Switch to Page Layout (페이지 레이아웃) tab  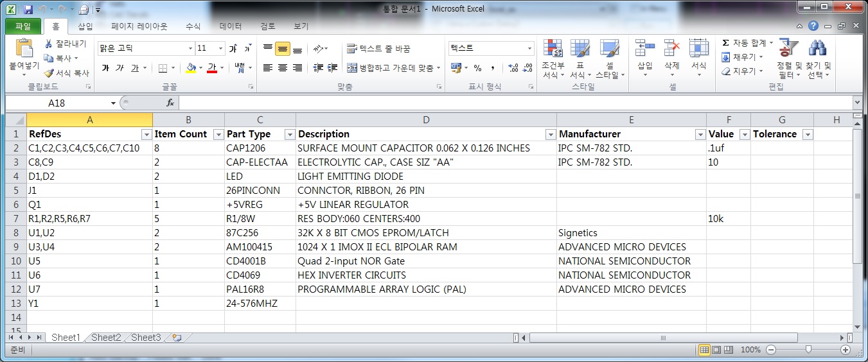point(139,26)
